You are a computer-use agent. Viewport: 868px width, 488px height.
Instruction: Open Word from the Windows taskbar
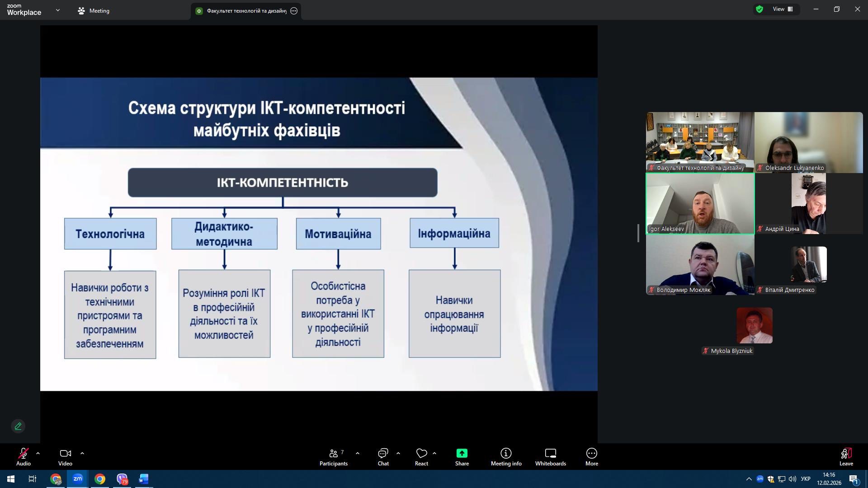point(143,479)
